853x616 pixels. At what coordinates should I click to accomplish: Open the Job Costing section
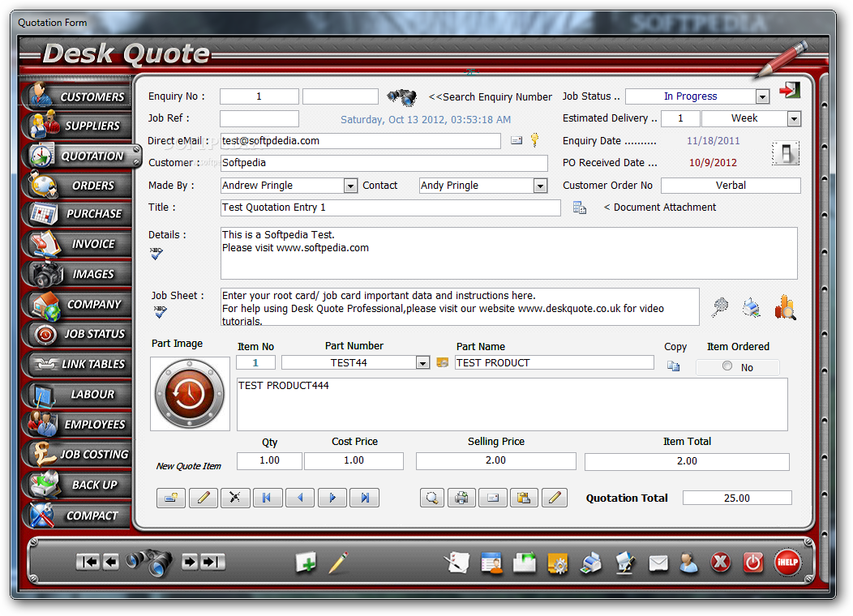pyautogui.click(x=77, y=454)
